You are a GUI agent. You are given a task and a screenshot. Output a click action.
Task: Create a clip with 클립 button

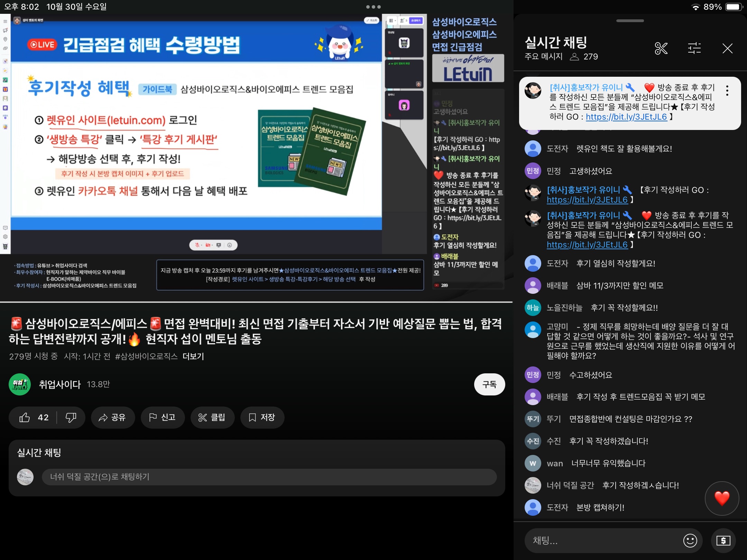pos(212,418)
